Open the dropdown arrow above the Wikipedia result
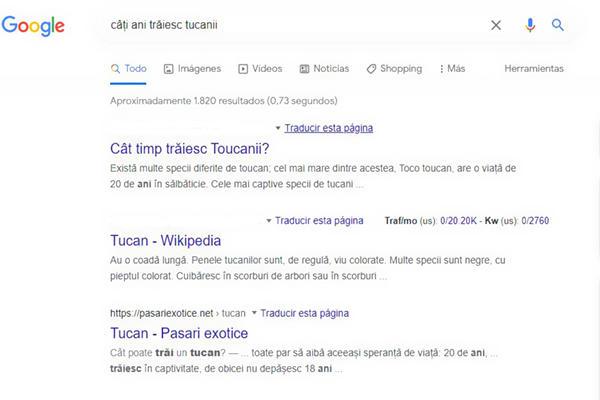The width and height of the screenshot is (600, 400). [269, 221]
